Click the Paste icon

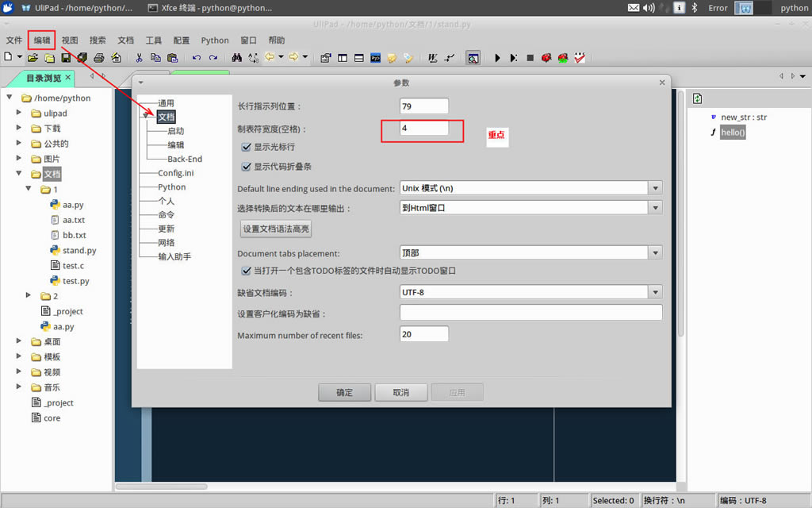[173, 57]
